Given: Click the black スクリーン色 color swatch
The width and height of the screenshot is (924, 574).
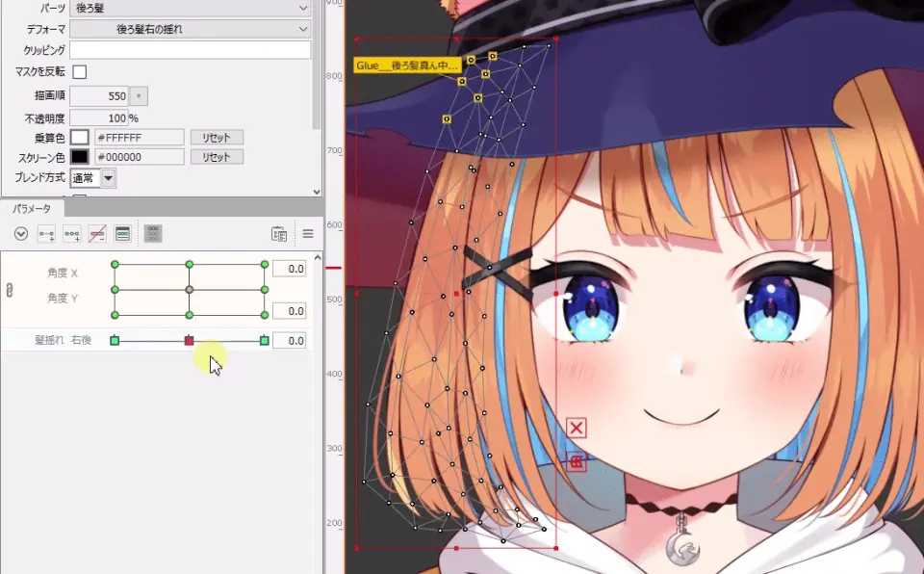Looking at the screenshot, I should click(80, 157).
